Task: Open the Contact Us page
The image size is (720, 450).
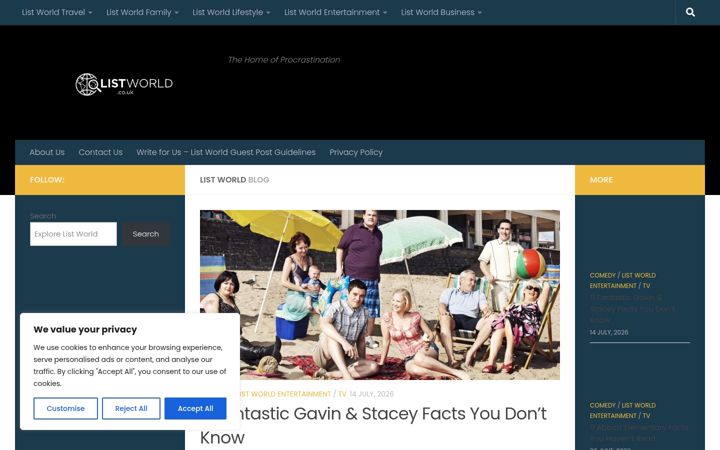Action: coord(101,152)
